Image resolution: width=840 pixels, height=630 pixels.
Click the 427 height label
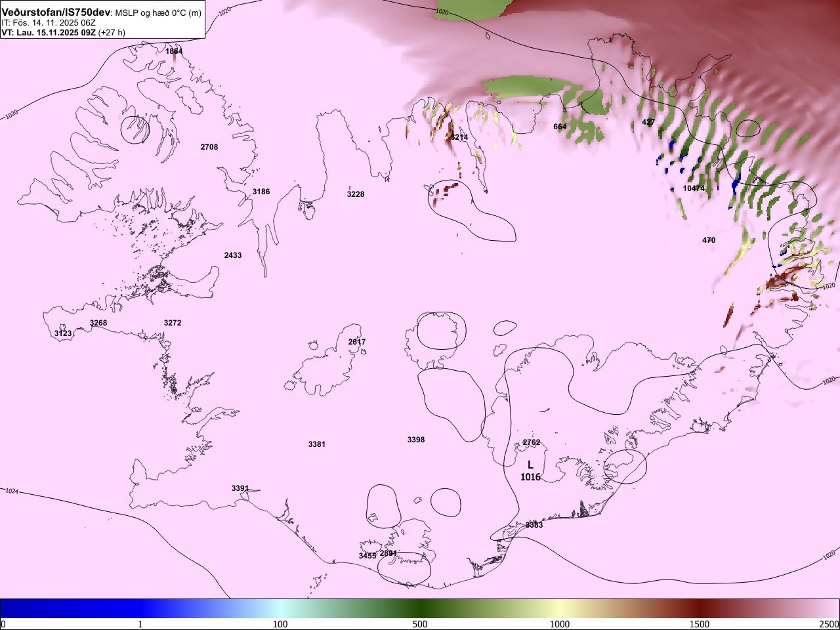[648, 122]
